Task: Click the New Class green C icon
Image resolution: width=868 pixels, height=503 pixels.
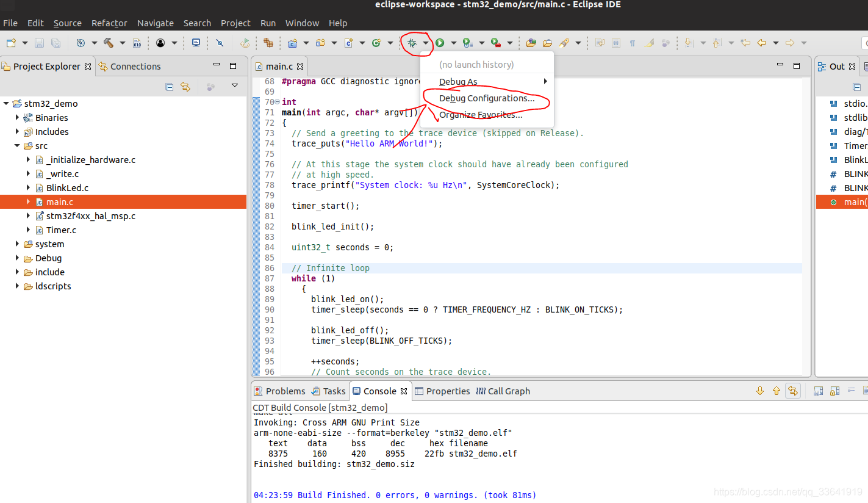Action: (x=376, y=43)
